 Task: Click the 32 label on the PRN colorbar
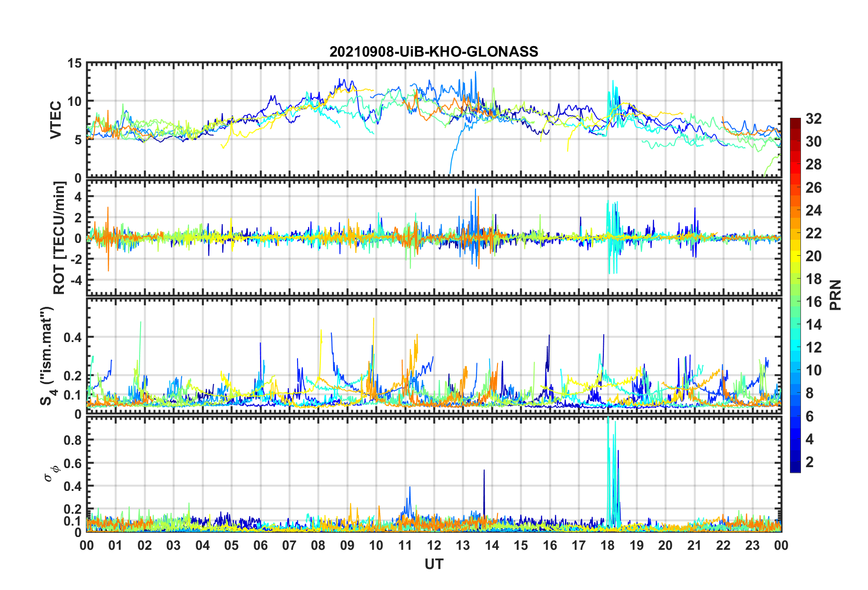tap(814, 119)
